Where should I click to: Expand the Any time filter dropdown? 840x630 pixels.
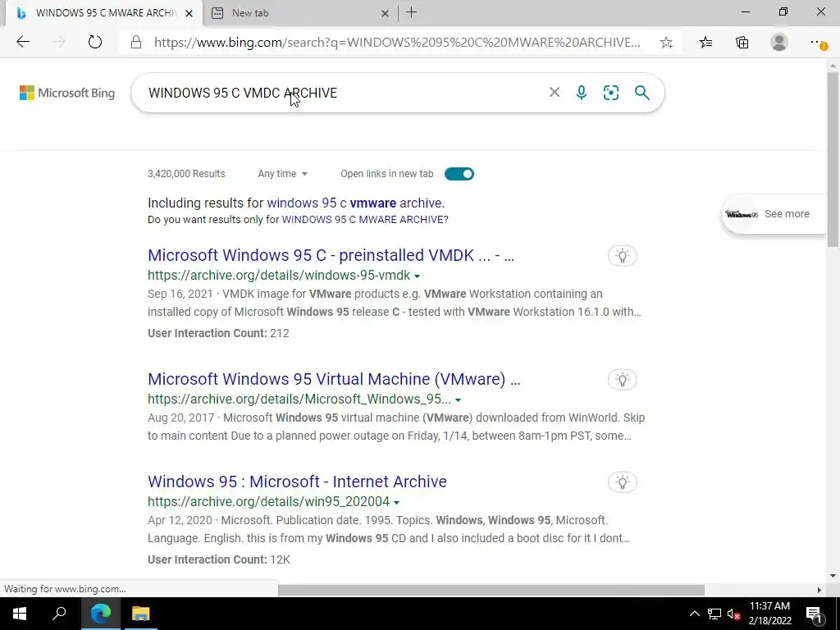282,174
